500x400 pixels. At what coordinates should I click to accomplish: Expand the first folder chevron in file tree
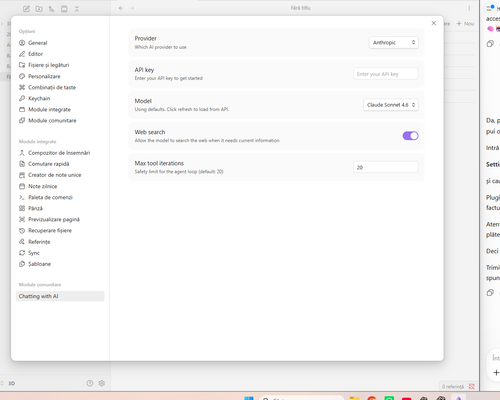2,24
